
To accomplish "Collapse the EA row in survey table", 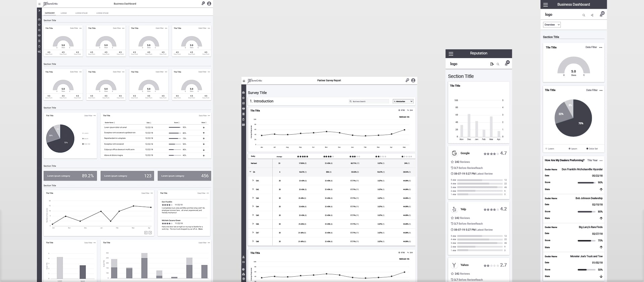I will [x=250, y=172].
